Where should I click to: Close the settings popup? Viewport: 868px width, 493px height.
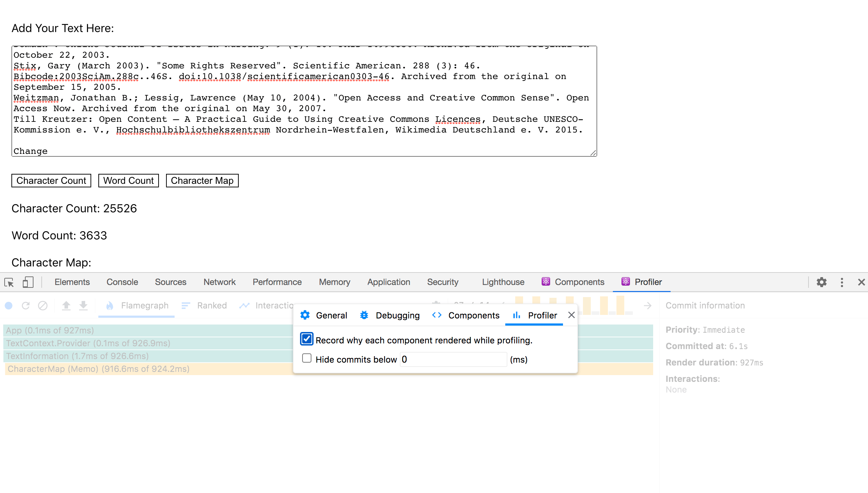(572, 315)
